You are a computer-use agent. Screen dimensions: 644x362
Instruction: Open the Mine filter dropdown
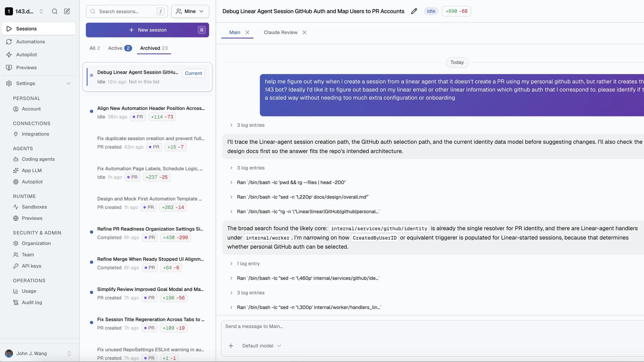click(190, 11)
